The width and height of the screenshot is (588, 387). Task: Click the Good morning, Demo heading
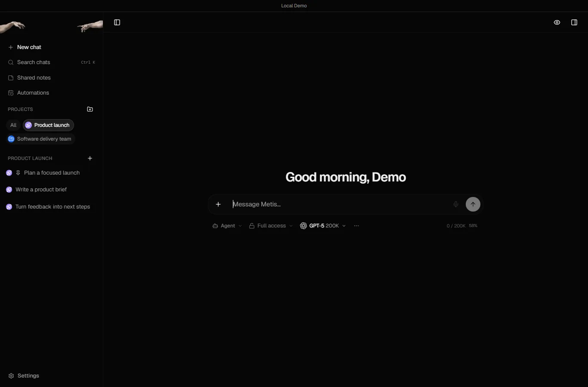(346, 177)
